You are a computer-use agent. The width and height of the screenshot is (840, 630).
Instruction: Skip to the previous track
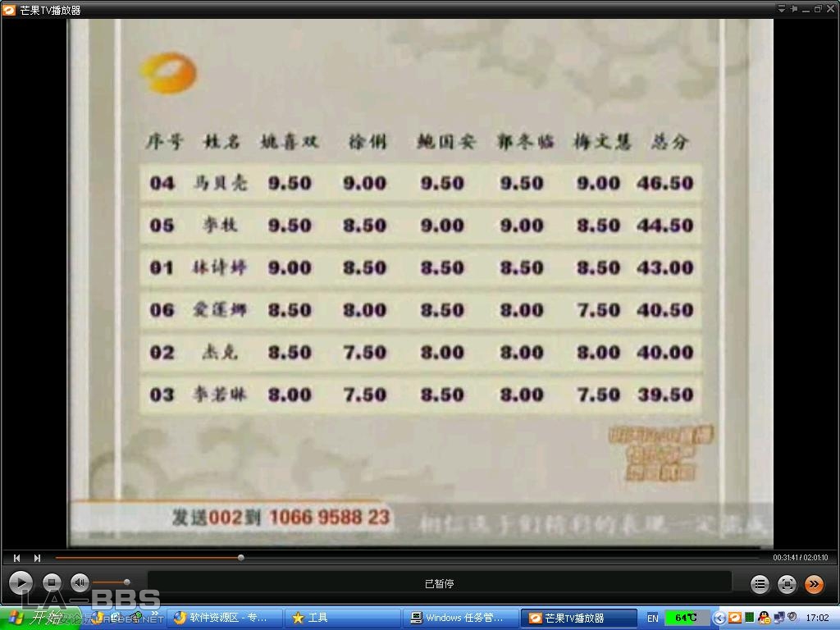[x=16, y=558]
